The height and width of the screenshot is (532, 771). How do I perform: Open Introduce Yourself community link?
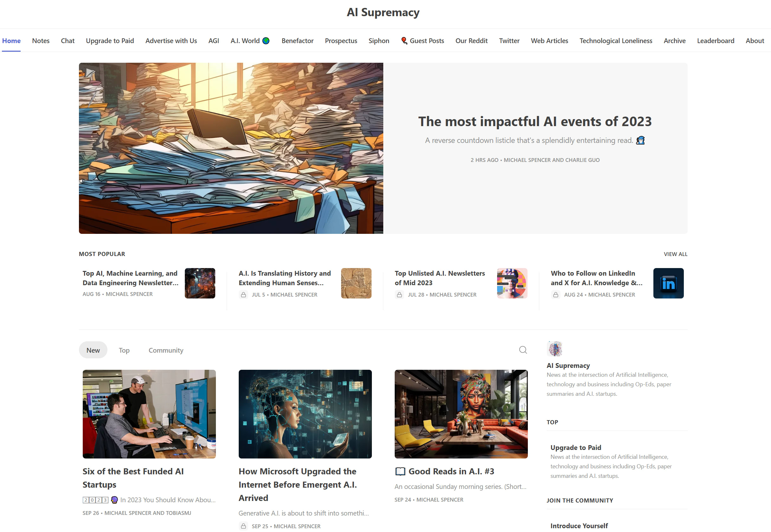(x=579, y=526)
